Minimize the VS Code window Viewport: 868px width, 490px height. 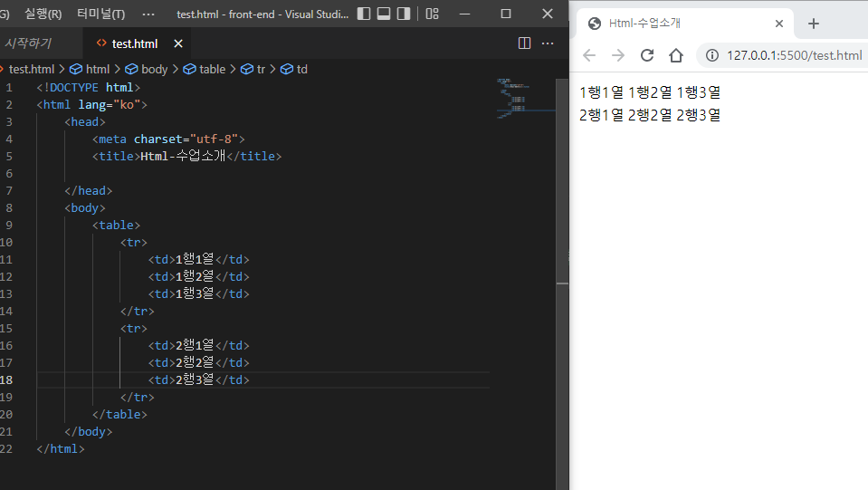pyautogui.click(x=465, y=14)
